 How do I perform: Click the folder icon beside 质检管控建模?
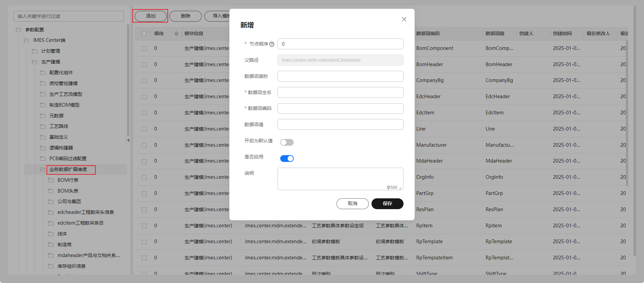click(43, 83)
